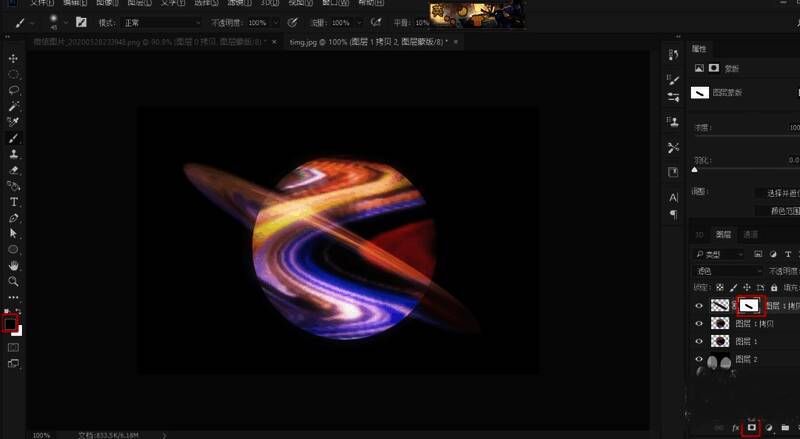
Task: Open the History panel icon
Action: 673,55
